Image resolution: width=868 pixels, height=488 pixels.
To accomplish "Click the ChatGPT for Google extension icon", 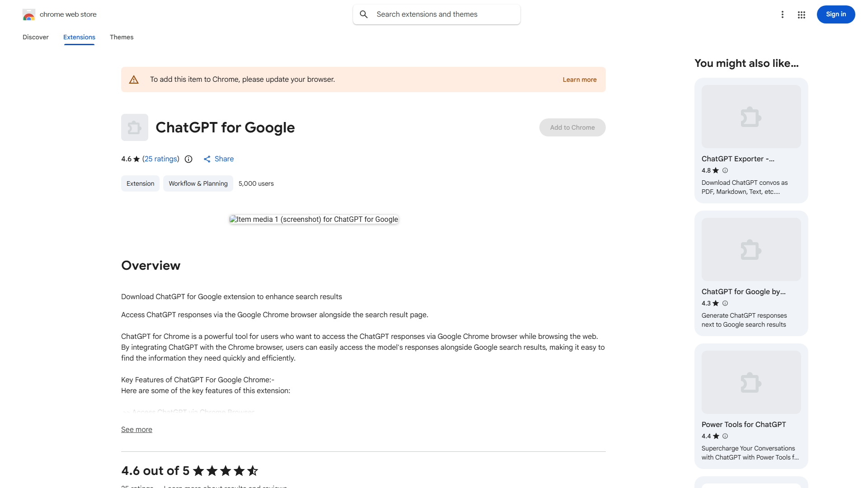I will click(134, 127).
